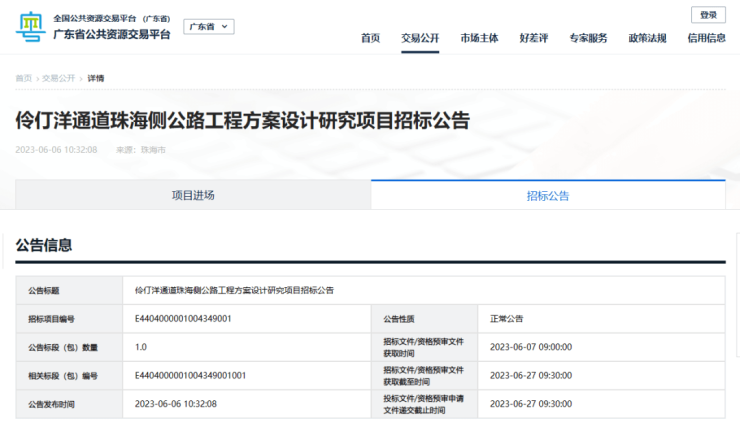Viewport: 740px width, 436px height.
Task: Navigate to 专家服务 in the top menu
Action: tap(588, 38)
